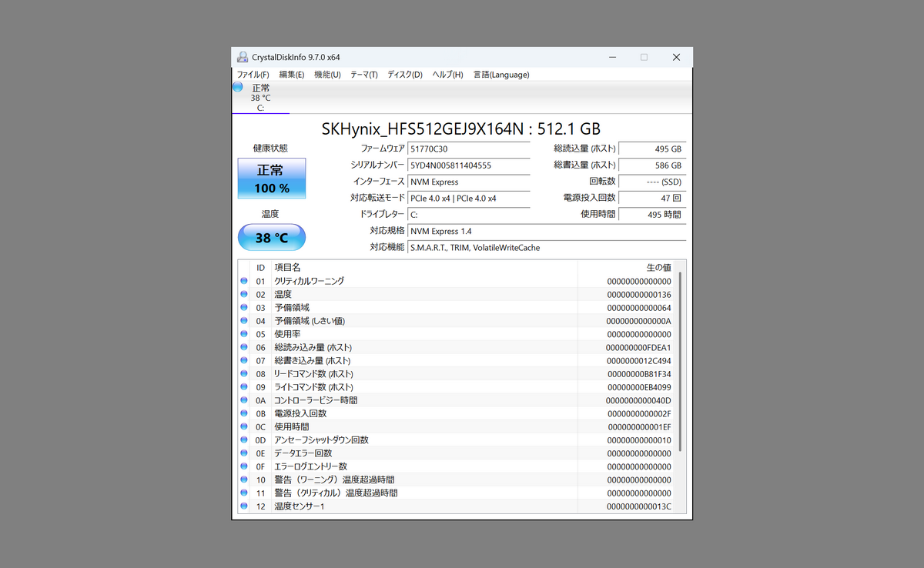
Task: Click raw value 000000000001EF
Action: coord(639,426)
